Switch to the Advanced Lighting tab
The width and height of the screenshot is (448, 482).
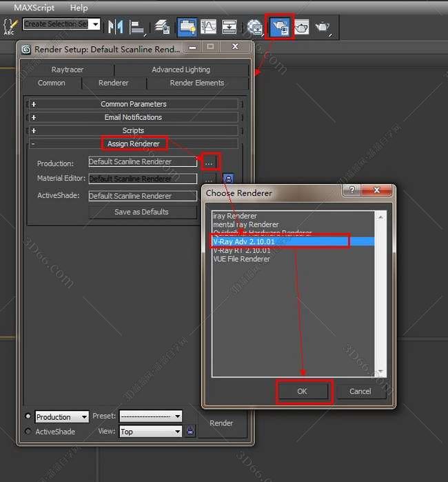181,70
